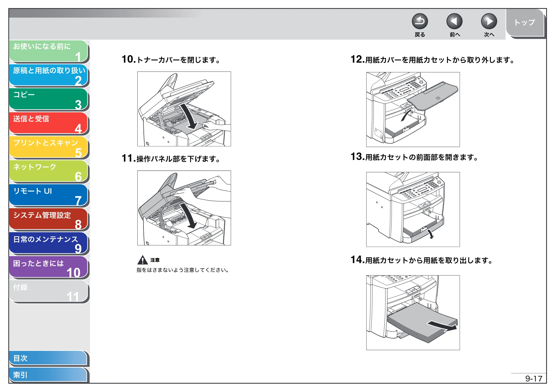
Task: Click the 次へ (next) arrow icon
Action: click(489, 21)
